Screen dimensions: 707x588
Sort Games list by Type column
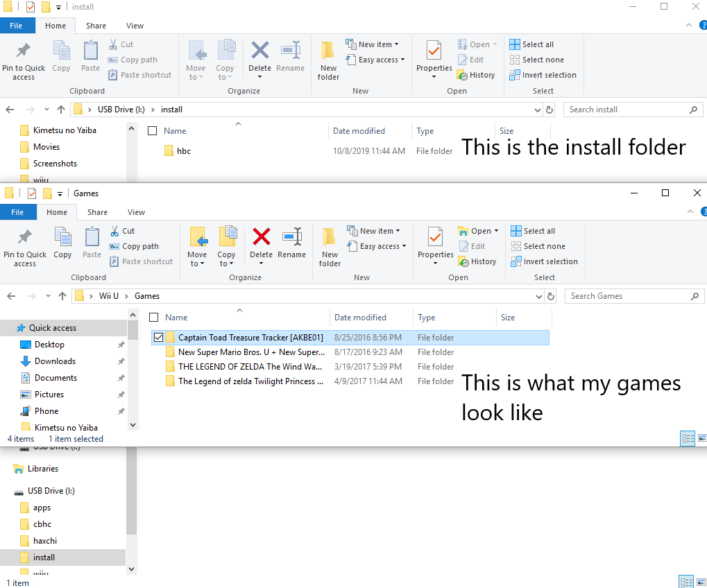pyautogui.click(x=426, y=317)
